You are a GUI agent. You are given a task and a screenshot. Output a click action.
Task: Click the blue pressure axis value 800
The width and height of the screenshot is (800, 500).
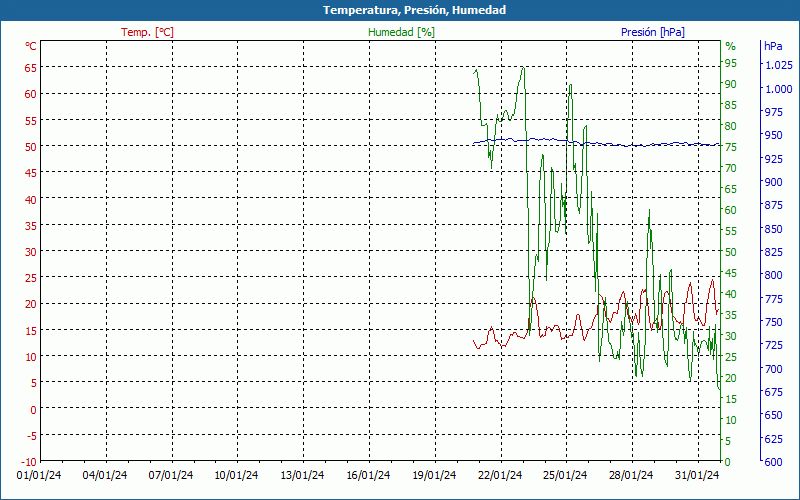(x=773, y=275)
